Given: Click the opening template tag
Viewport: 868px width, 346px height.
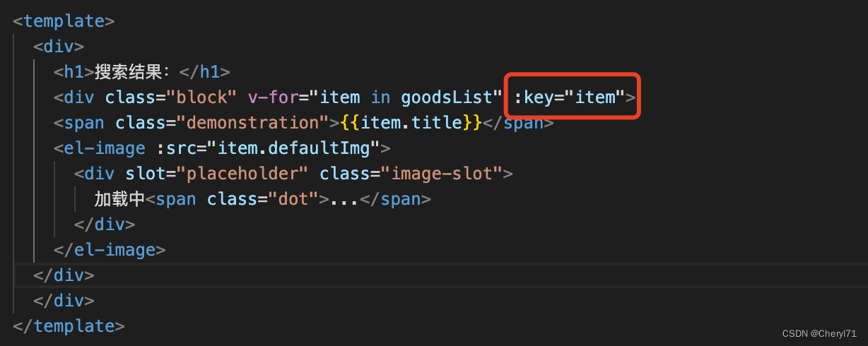Looking at the screenshot, I should click(64, 20).
